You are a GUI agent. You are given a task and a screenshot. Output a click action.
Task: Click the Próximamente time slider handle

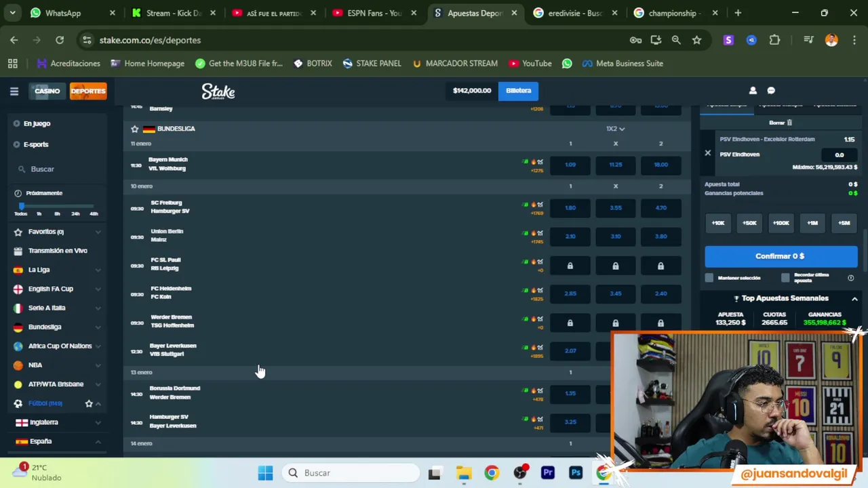pyautogui.click(x=22, y=206)
